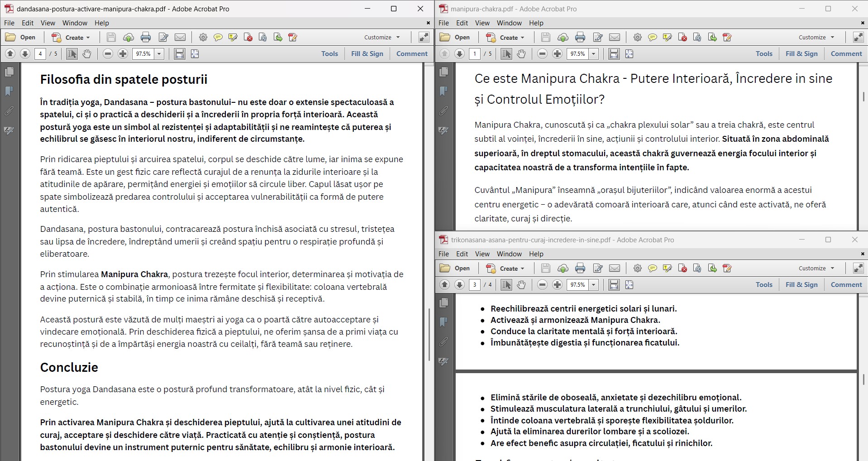Click the email envelope icon in dandasana window
Screen dimensions: 868x461
tap(180, 37)
